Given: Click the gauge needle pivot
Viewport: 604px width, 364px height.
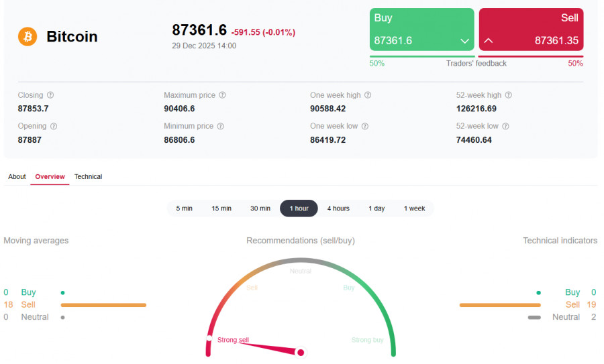Looking at the screenshot, I should [301, 353].
